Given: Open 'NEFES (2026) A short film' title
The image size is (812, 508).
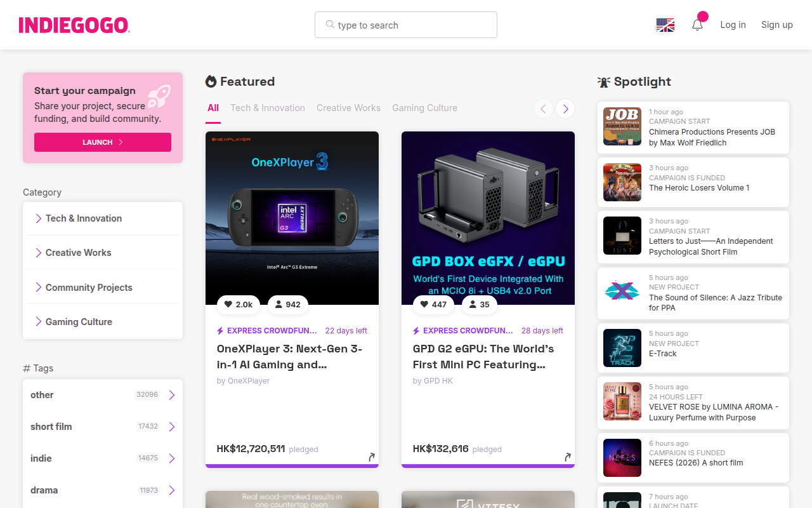Looking at the screenshot, I should pos(696,463).
